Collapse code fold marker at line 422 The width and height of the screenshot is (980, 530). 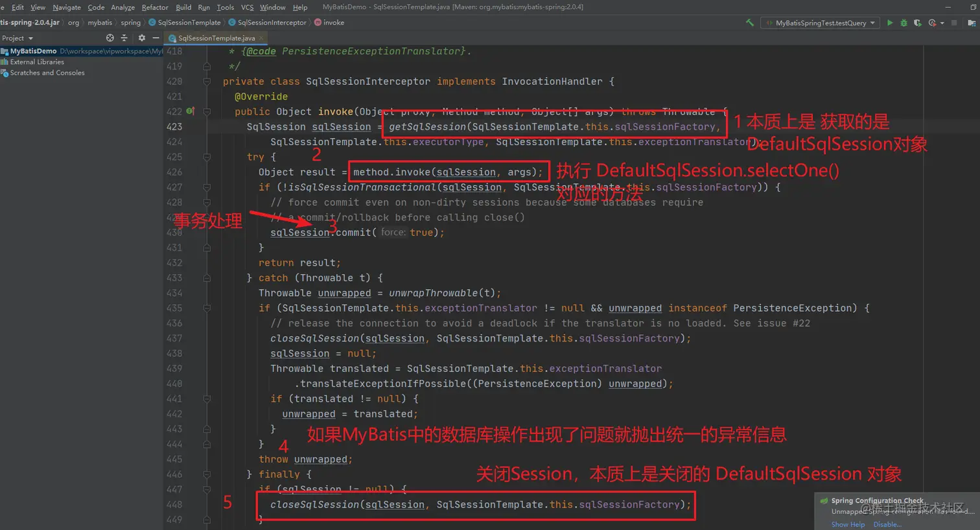coord(207,111)
